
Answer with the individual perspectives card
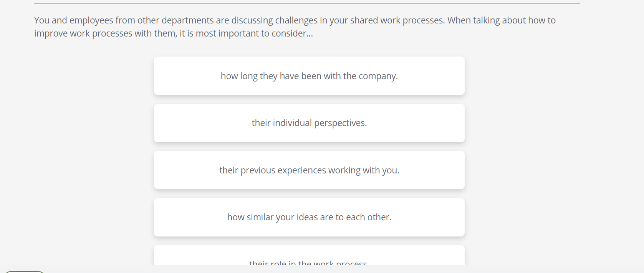coord(309,123)
